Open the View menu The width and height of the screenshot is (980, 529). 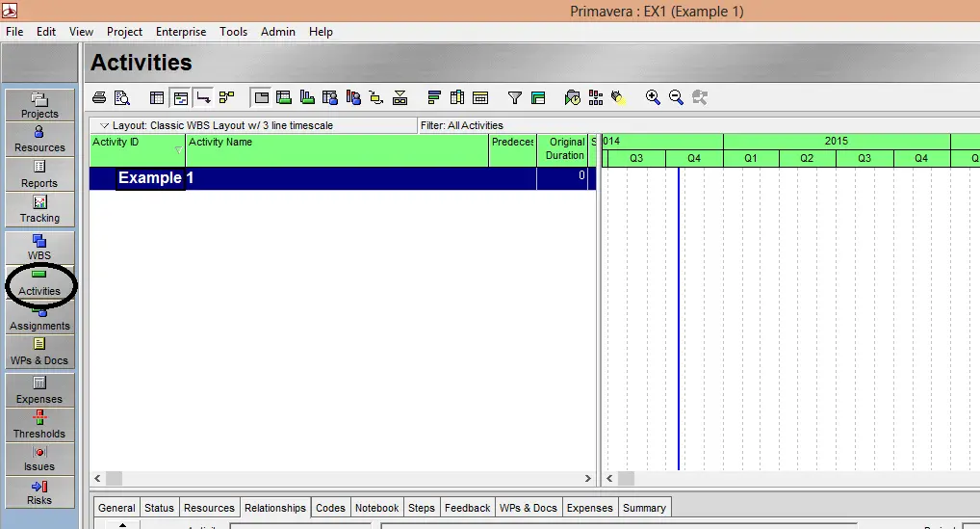point(81,32)
